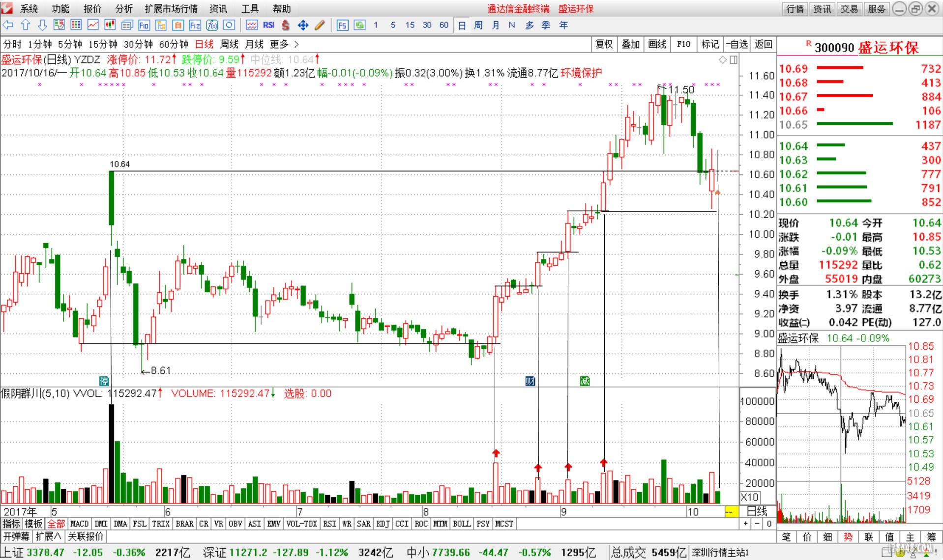
Task: Open the candlestick chart toolbar icon
Action: pyautogui.click(x=110, y=25)
